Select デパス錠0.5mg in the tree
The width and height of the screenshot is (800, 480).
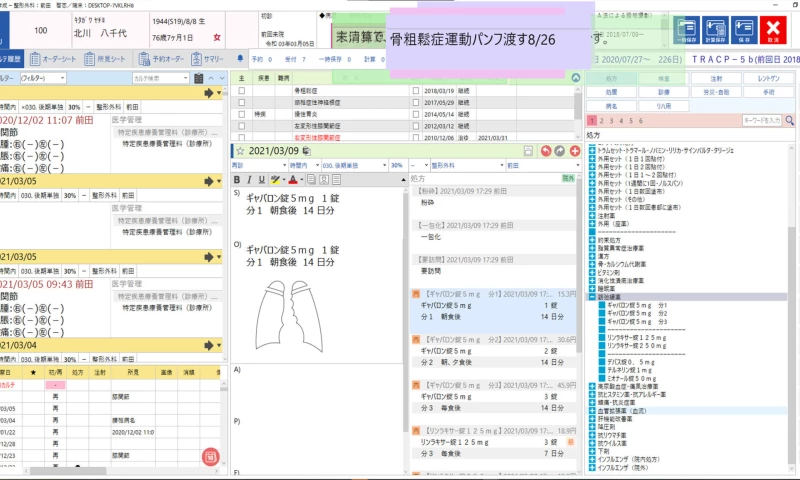pyautogui.click(x=631, y=362)
